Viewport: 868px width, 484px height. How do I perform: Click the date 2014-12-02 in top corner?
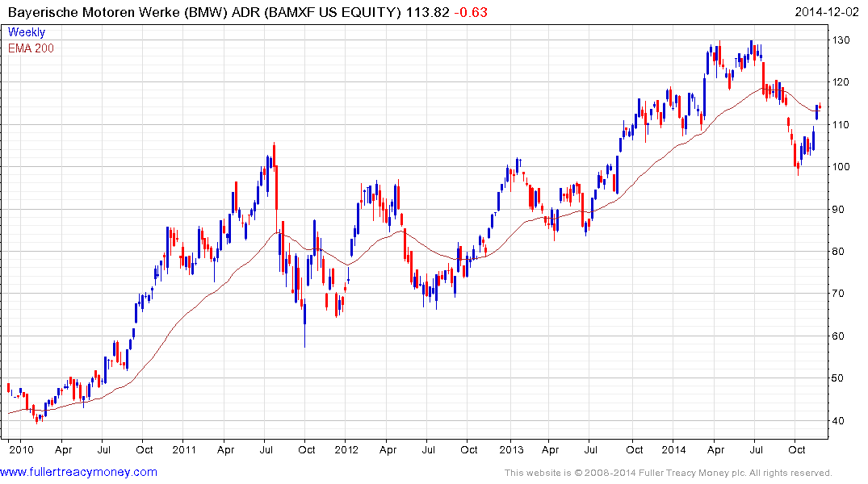coord(827,12)
